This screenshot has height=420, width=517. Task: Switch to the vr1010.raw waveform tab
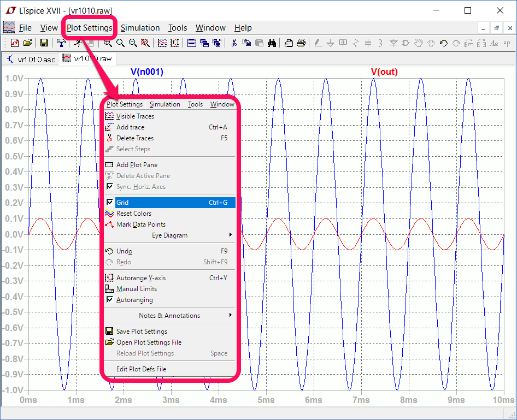87,58
